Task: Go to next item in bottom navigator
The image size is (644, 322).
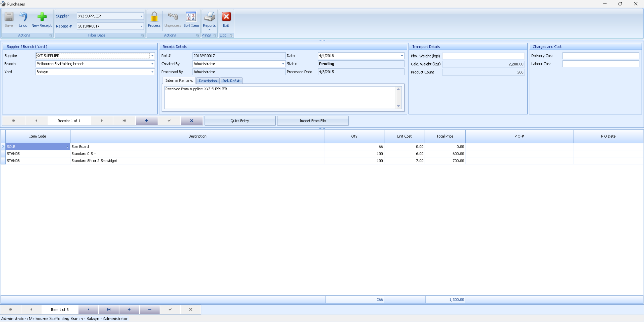Action: (88, 309)
